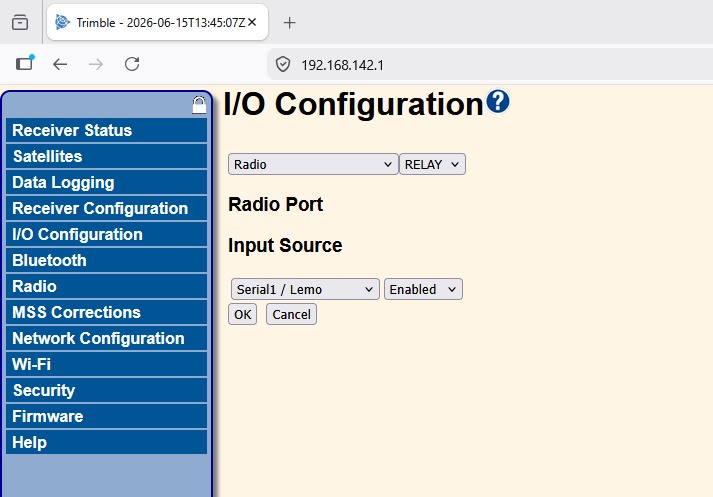Viewport: 713px width, 497px height.
Task: Open Network Configuration menu
Action: point(106,338)
